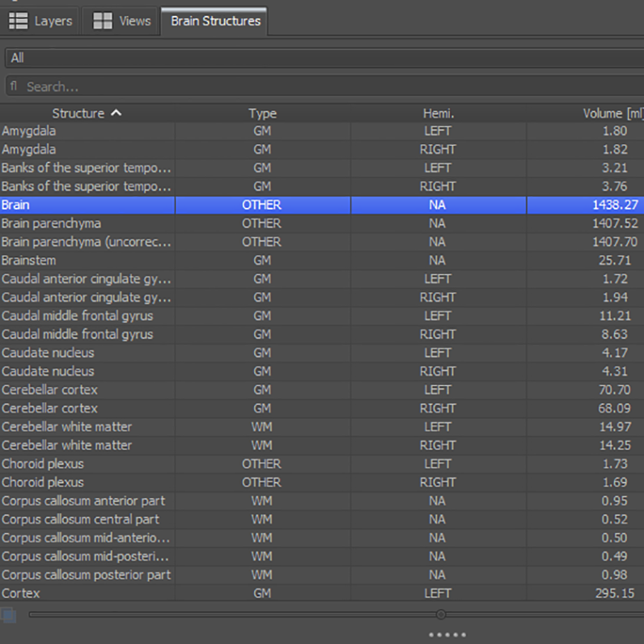Sort by Volume [ml] column header

(x=585, y=113)
